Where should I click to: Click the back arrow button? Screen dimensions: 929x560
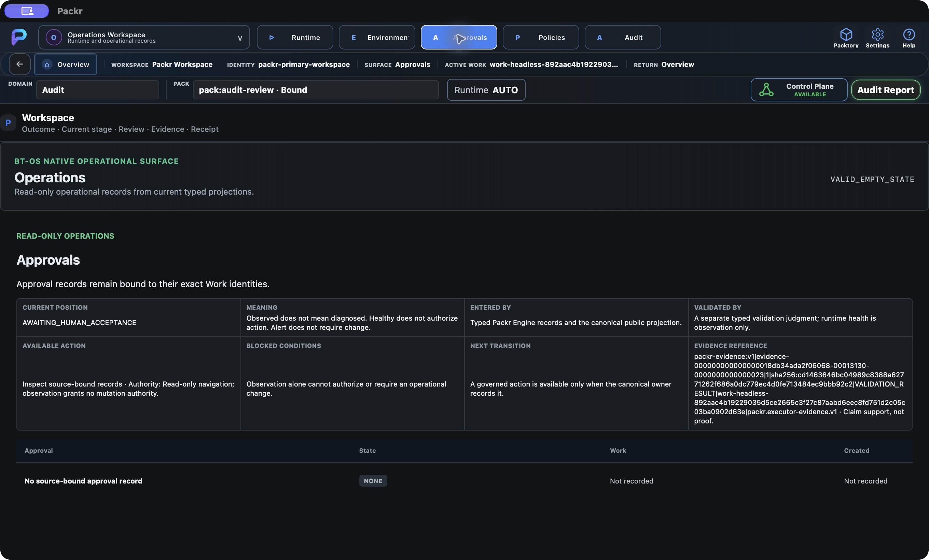pyautogui.click(x=19, y=64)
